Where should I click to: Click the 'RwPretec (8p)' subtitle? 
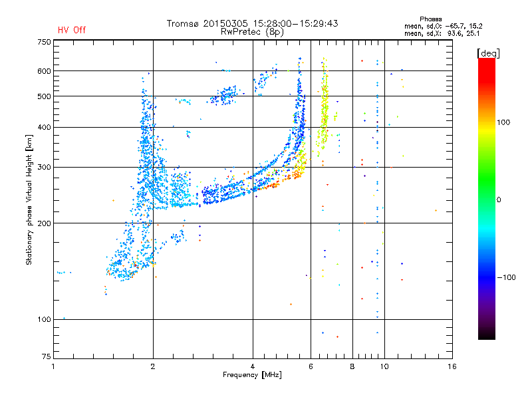[x=253, y=32]
